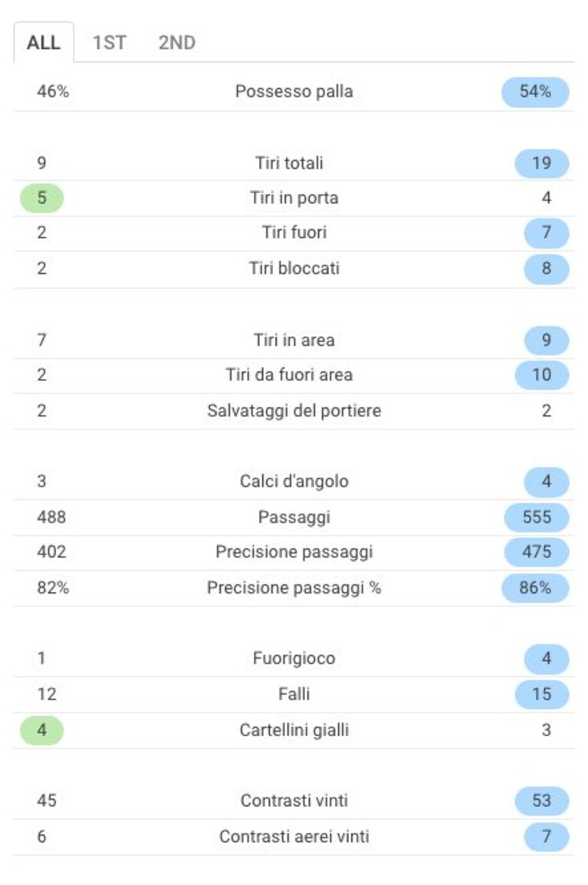Click the 10 Tiri da fuori area badge
Viewport: 588px width, 885px height.
[x=542, y=375]
